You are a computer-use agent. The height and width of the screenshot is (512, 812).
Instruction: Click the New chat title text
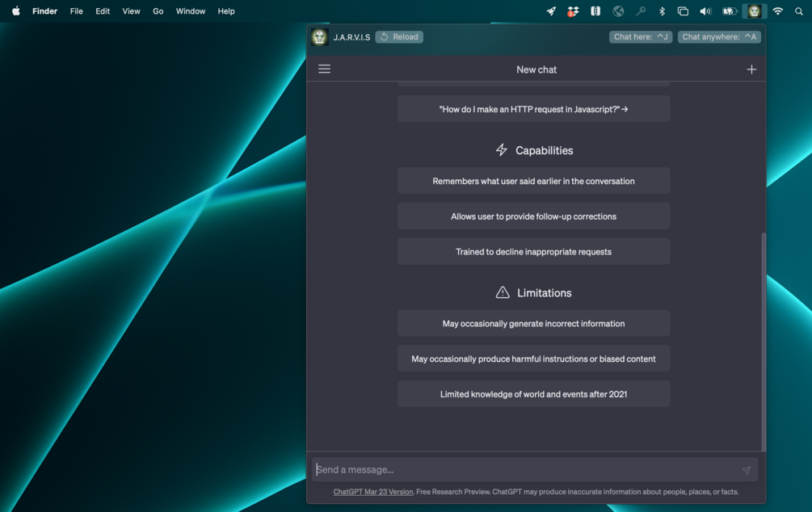(536, 69)
